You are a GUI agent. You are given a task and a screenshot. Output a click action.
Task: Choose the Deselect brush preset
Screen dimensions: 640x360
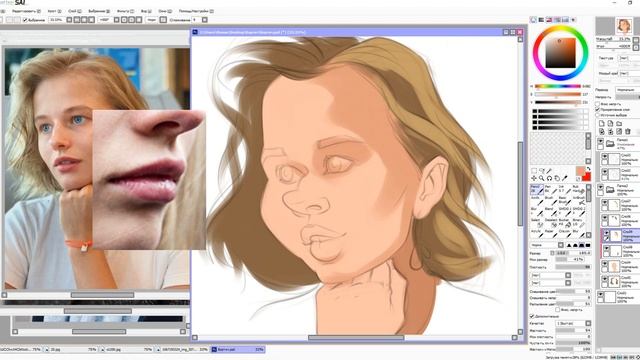[551, 223]
